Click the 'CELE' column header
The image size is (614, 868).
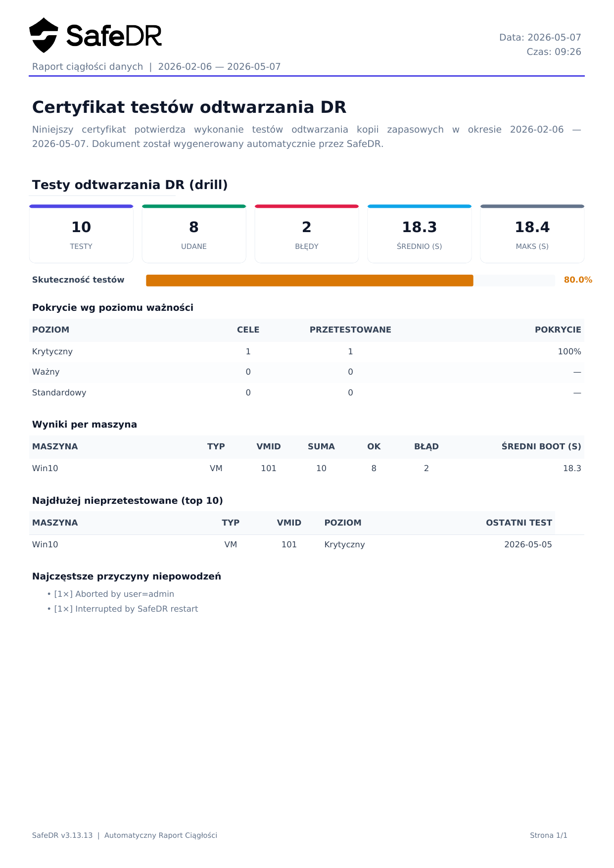pyautogui.click(x=248, y=330)
